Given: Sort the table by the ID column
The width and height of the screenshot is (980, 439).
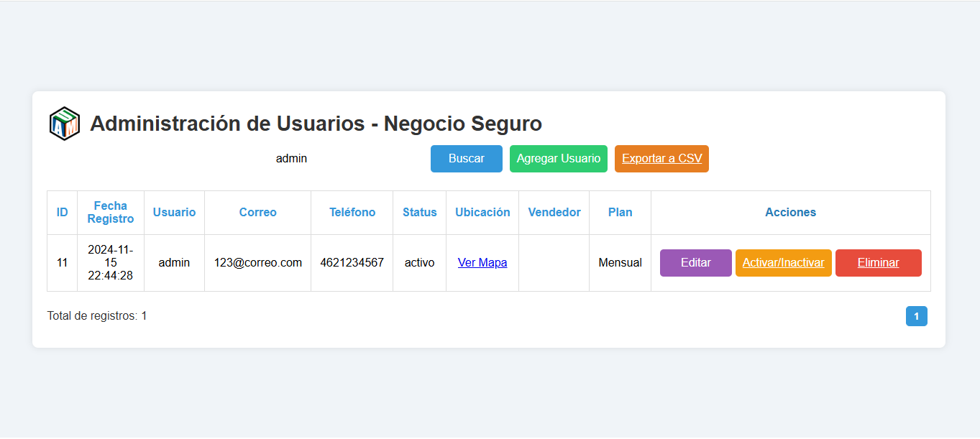Looking at the screenshot, I should (x=62, y=212).
